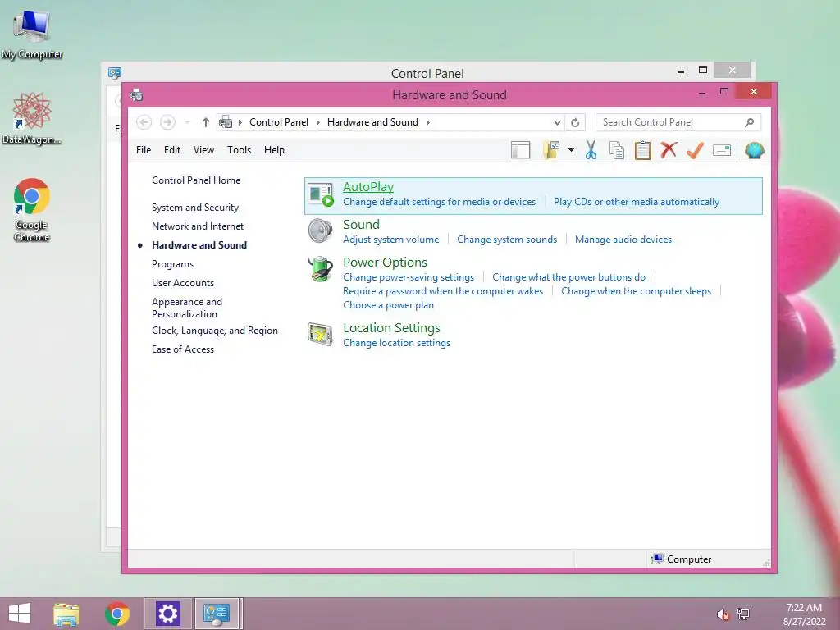Click the Refresh button in address bar

[575, 122]
